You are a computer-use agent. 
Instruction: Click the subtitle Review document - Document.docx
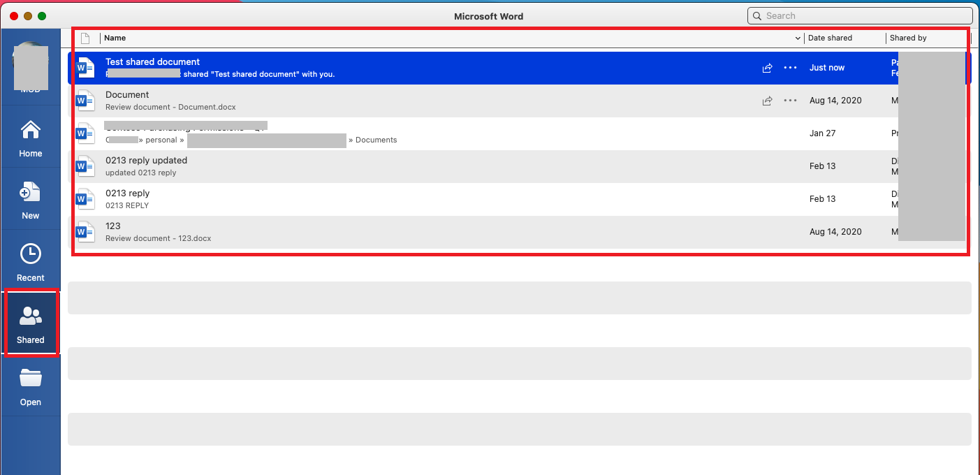170,107
